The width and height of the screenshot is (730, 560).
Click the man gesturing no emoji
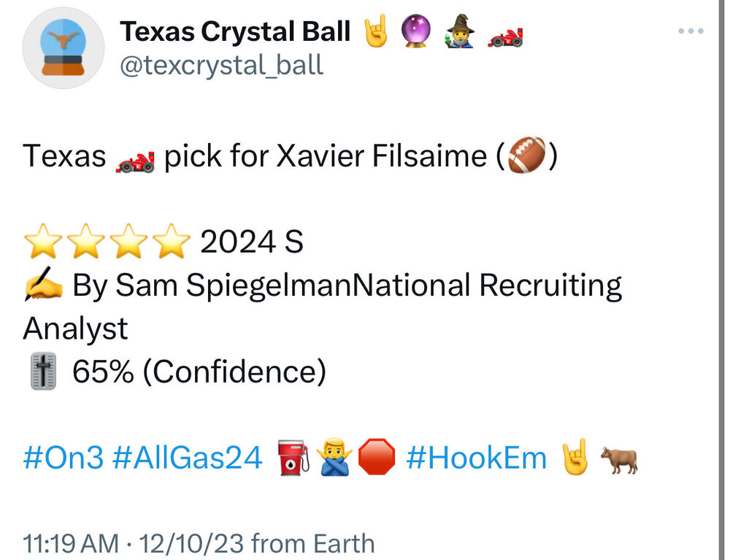tap(337, 459)
